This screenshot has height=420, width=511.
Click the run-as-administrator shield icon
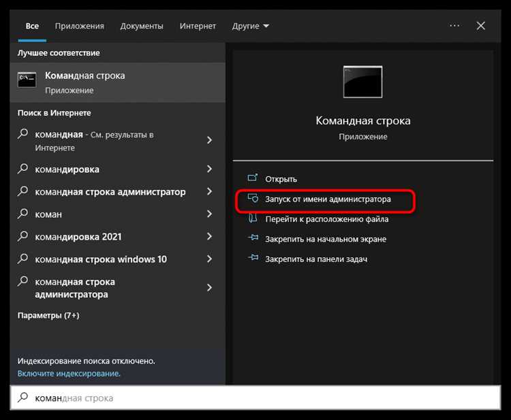point(253,198)
